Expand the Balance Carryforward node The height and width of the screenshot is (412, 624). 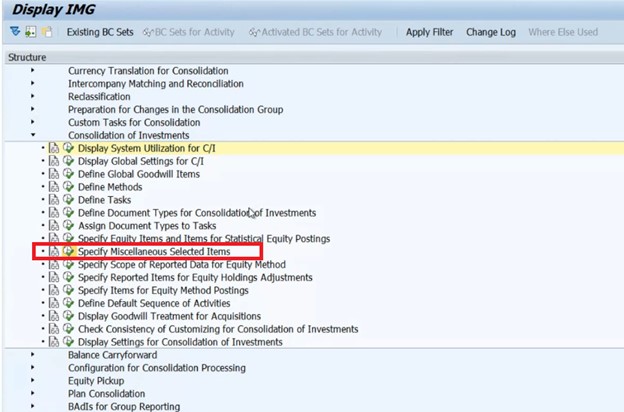click(x=33, y=355)
